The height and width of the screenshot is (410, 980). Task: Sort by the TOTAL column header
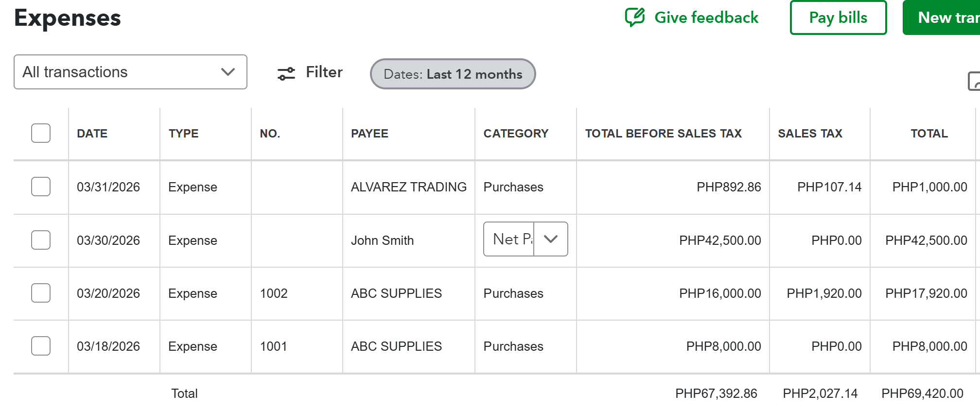929,134
